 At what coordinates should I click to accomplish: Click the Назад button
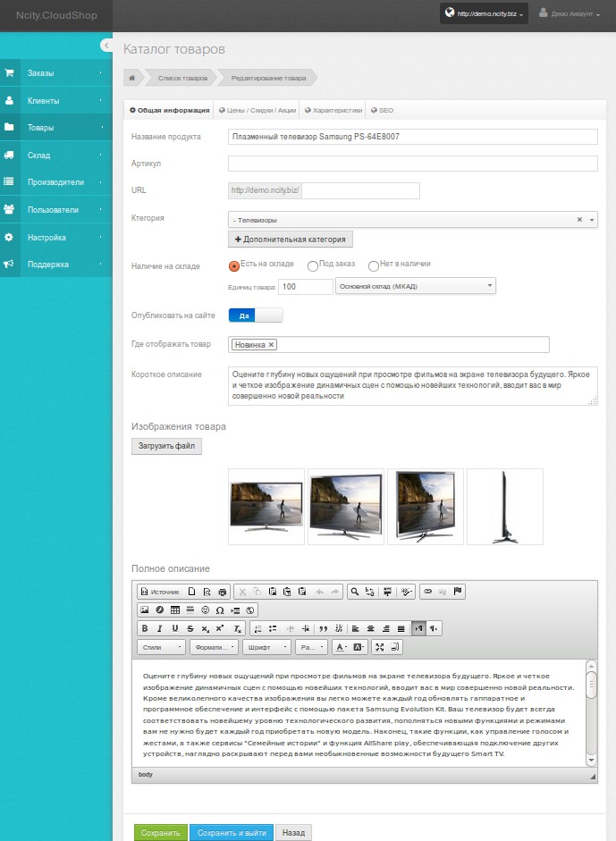coord(293,832)
